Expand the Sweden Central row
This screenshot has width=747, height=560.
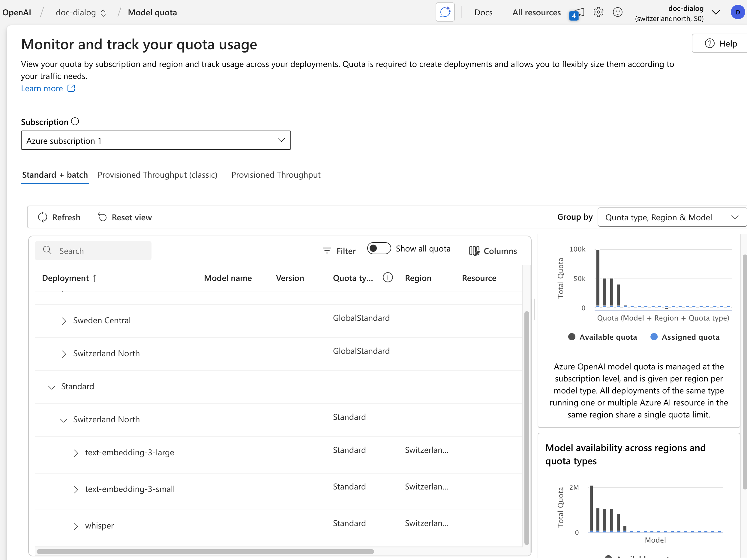click(x=64, y=321)
